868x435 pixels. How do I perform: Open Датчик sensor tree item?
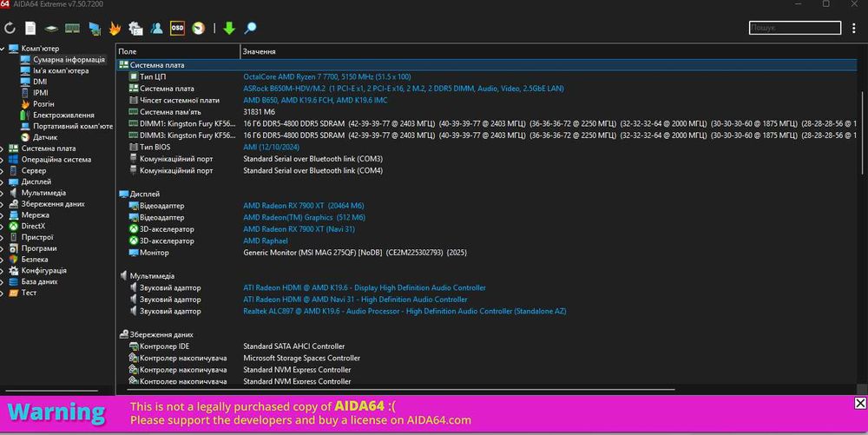tap(45, 136)
